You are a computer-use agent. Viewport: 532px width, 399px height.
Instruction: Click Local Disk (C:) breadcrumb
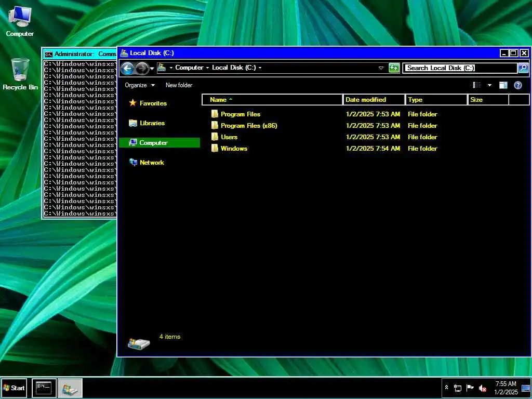click(x=234, y=68)
